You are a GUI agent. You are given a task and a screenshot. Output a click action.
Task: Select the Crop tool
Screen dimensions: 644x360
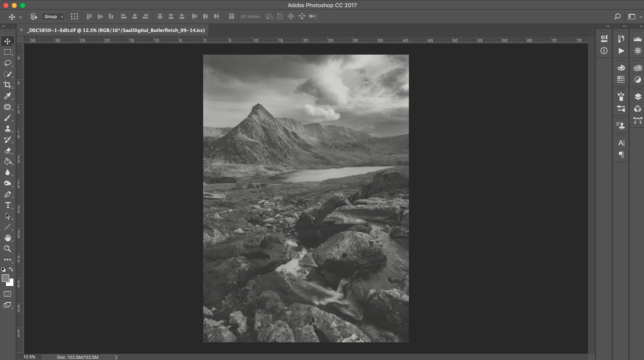[x=8, y=85]
